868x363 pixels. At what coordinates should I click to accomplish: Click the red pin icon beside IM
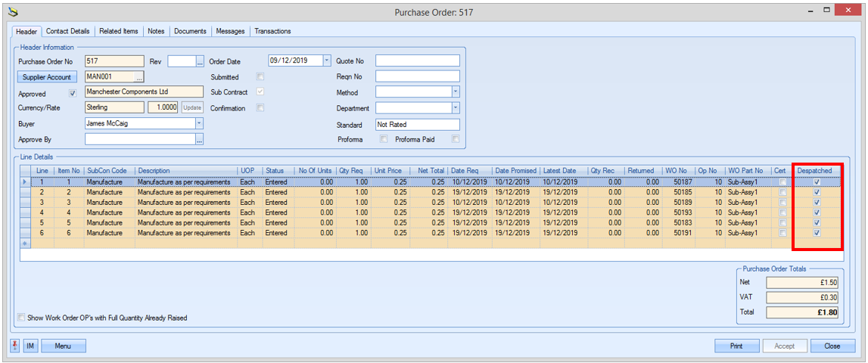pos(15,346)
